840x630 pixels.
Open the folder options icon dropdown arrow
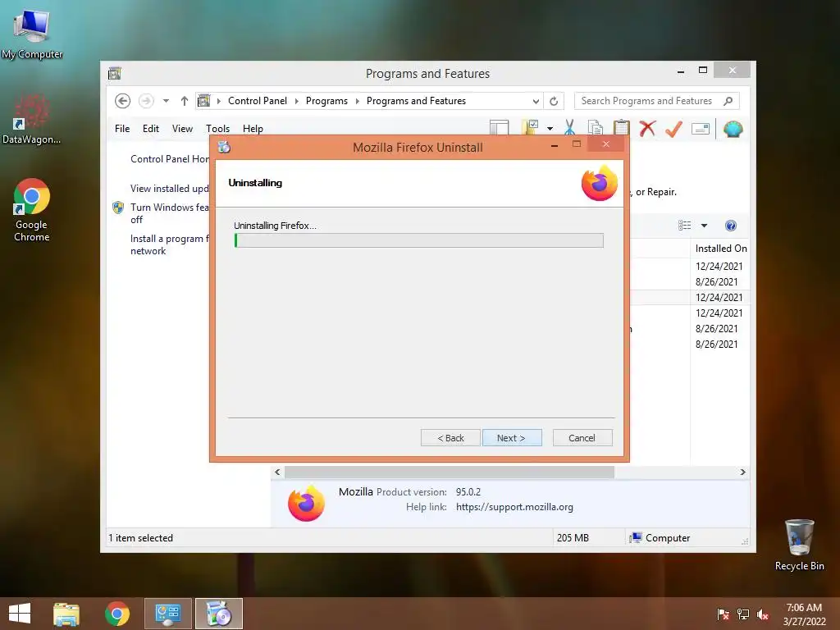(550, 129)
